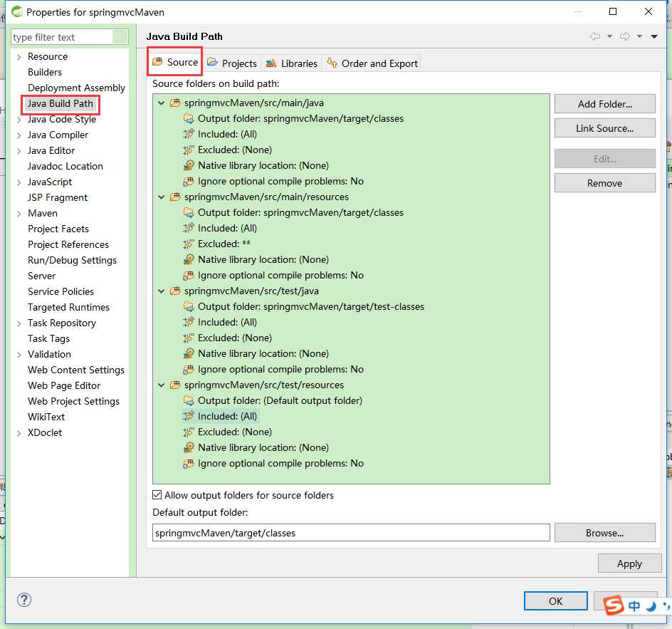Screen dimensions: 672x629
Task: Click the Remove button
Action: click(x=604, y=183)
